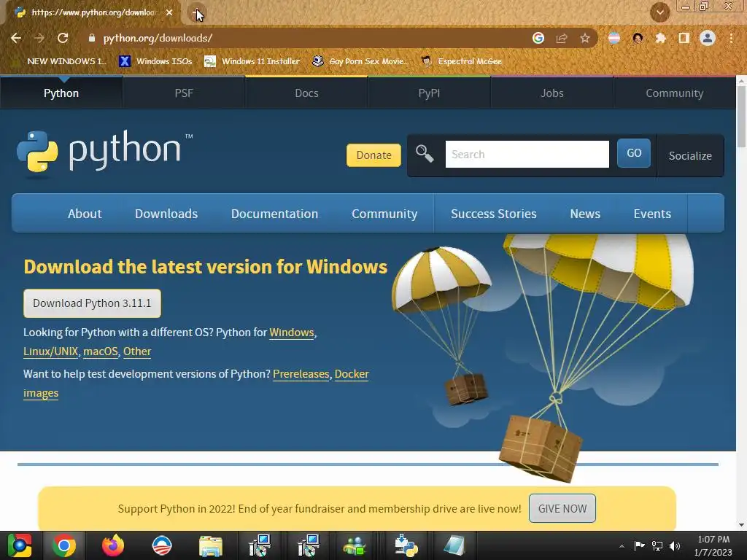Open the About menu
Screen dimensions: 747x560
(x=85, y=214)
